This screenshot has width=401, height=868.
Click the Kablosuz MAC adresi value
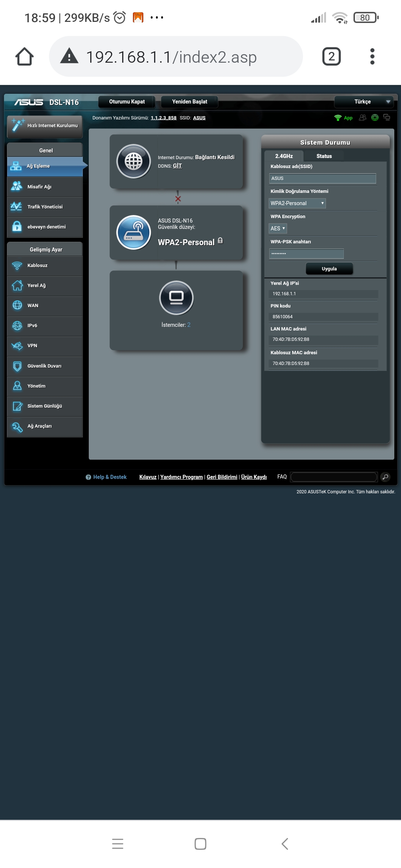pos(291,364)
